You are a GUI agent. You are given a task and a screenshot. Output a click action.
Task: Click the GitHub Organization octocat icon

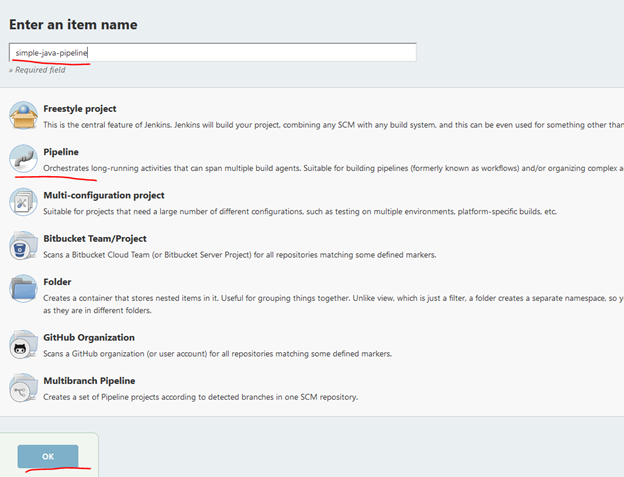(24, 345)
